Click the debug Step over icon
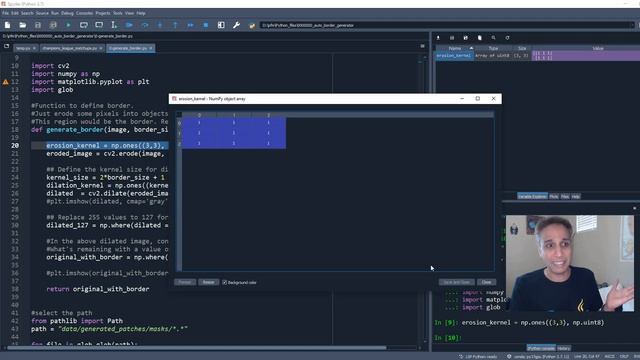 point(144,25)
